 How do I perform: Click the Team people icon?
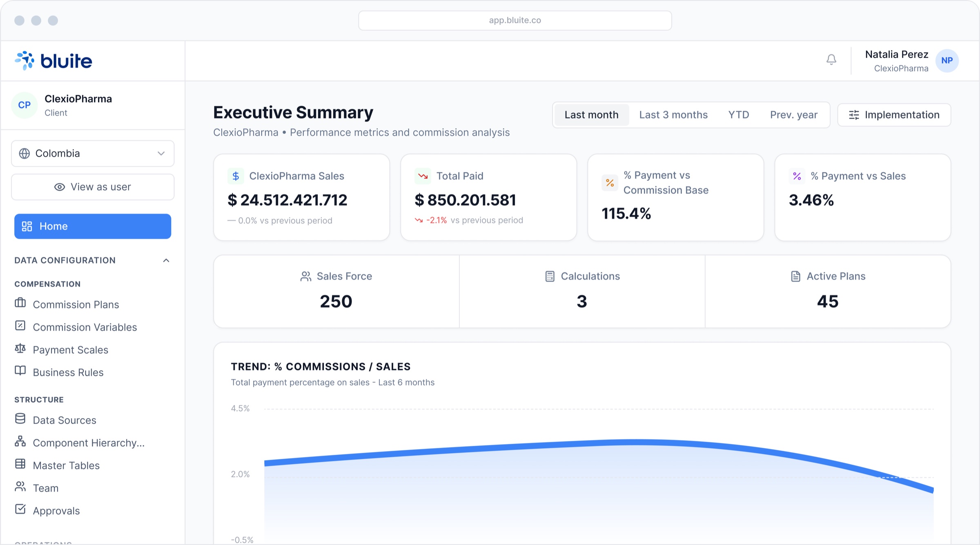[20, 487]
